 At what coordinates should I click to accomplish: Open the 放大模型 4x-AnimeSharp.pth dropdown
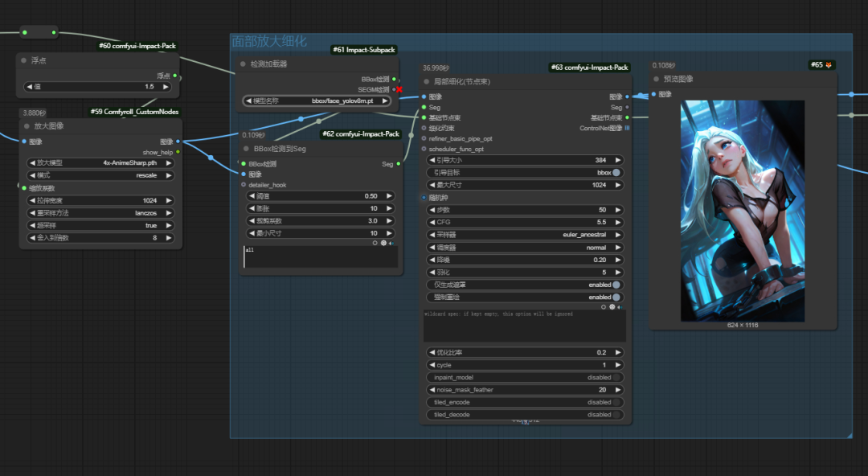100,163
